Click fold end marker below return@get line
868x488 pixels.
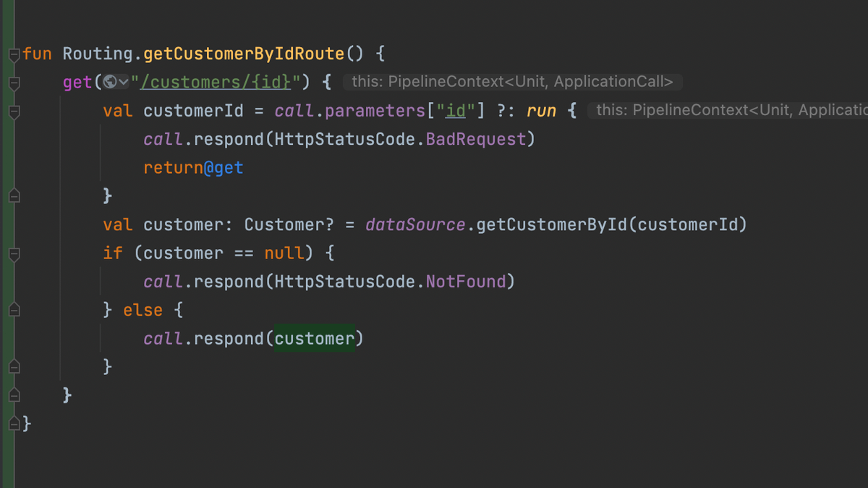pyautogui.click(x=14, y=196)
